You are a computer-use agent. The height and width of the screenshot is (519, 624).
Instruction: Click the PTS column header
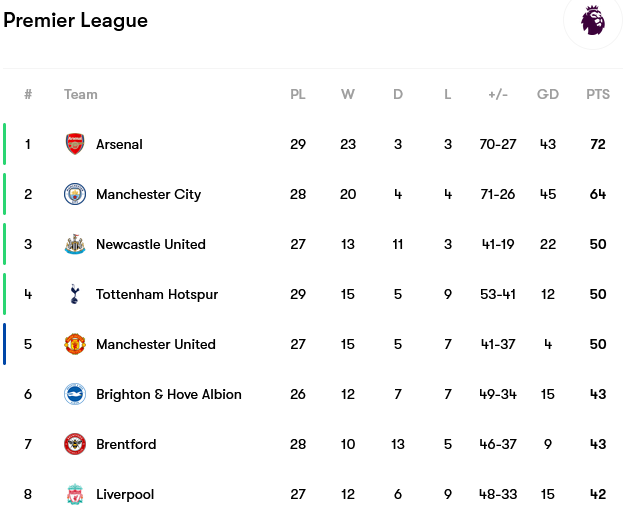598,94
